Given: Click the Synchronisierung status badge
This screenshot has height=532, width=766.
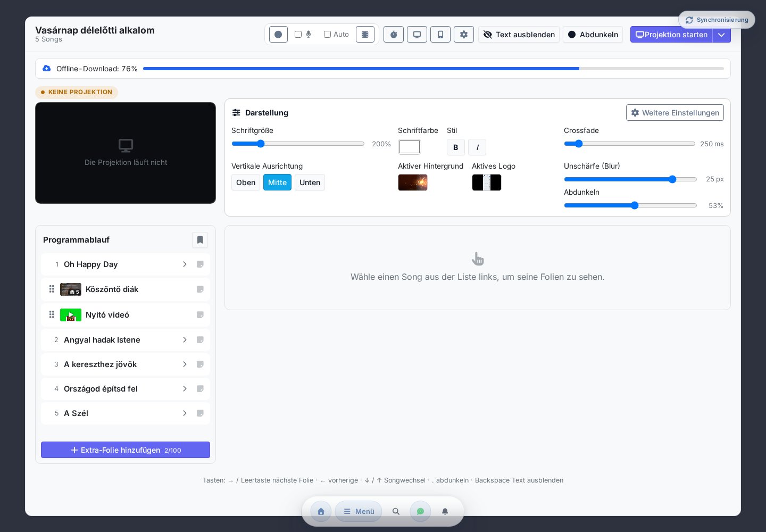Looking at the screenshot, I should tap(717, 20).
